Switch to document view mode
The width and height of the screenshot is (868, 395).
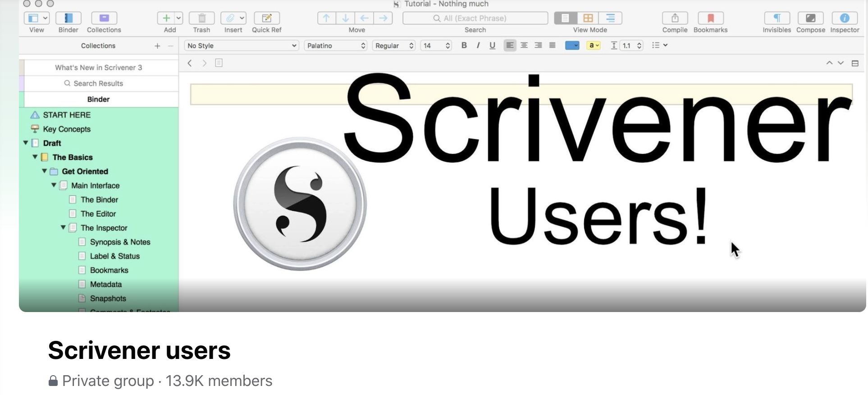click(565, 18)
